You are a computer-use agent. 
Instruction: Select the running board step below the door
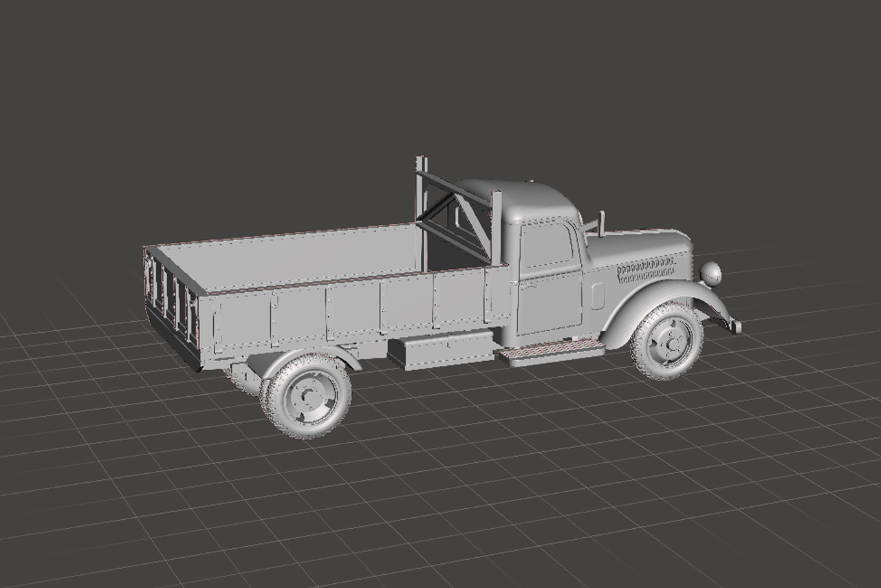[x=552, y=351]
